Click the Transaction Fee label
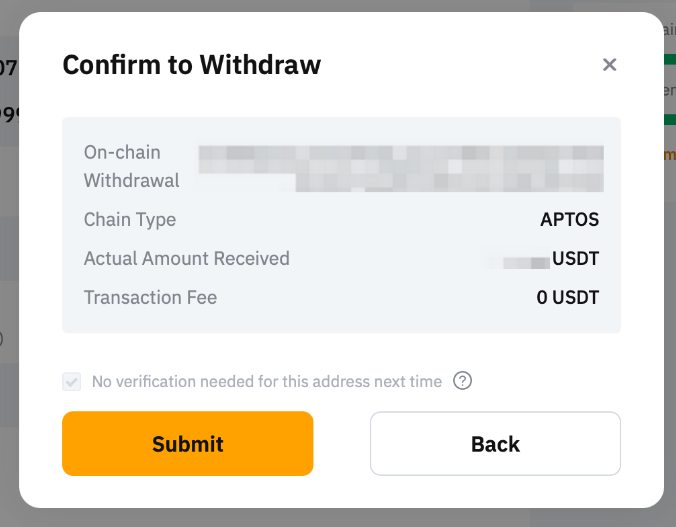Image resolution: width=676 pixels, height=527 pixels. pyautogui.click(x=150, y=297)
